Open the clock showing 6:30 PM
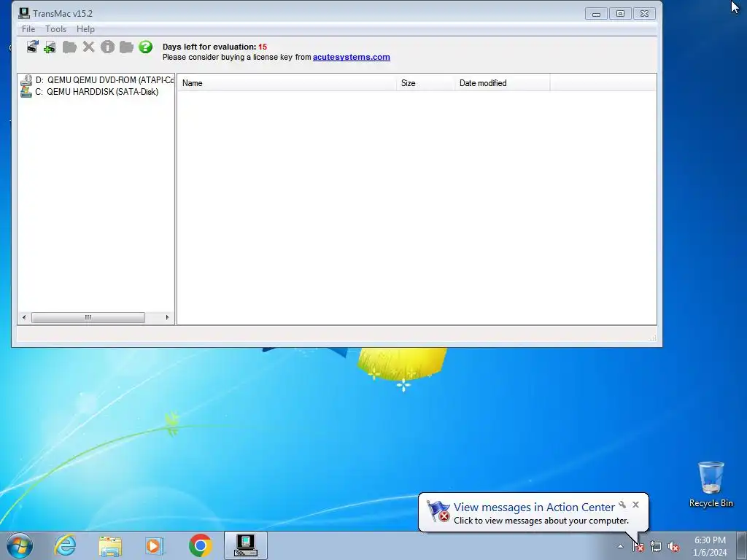 coord(710,546)
